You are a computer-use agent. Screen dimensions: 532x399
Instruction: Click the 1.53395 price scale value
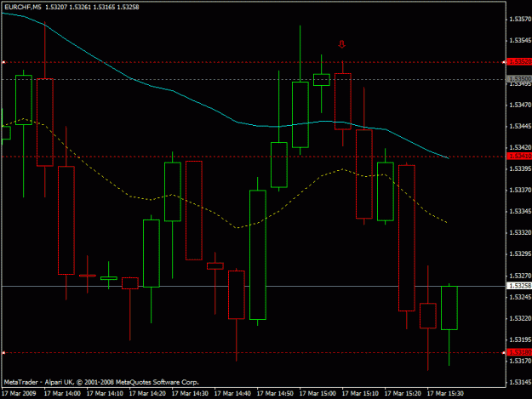[x=520, y=168]
